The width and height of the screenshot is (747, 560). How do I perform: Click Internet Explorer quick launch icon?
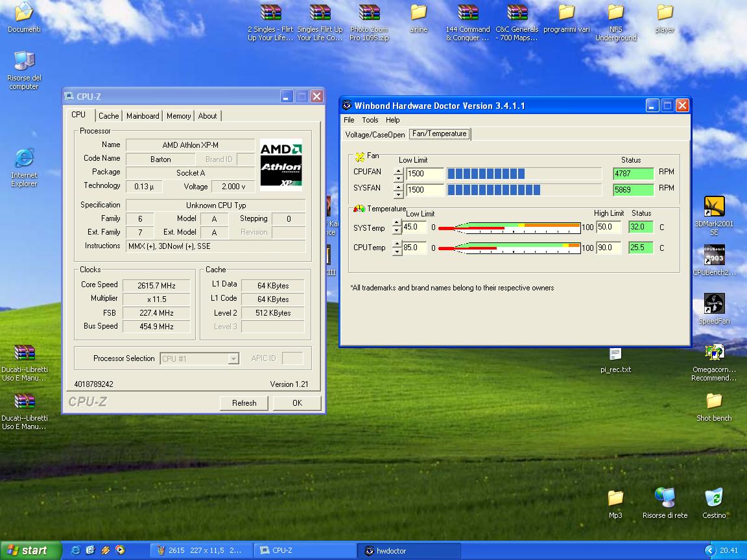point(75,550)
